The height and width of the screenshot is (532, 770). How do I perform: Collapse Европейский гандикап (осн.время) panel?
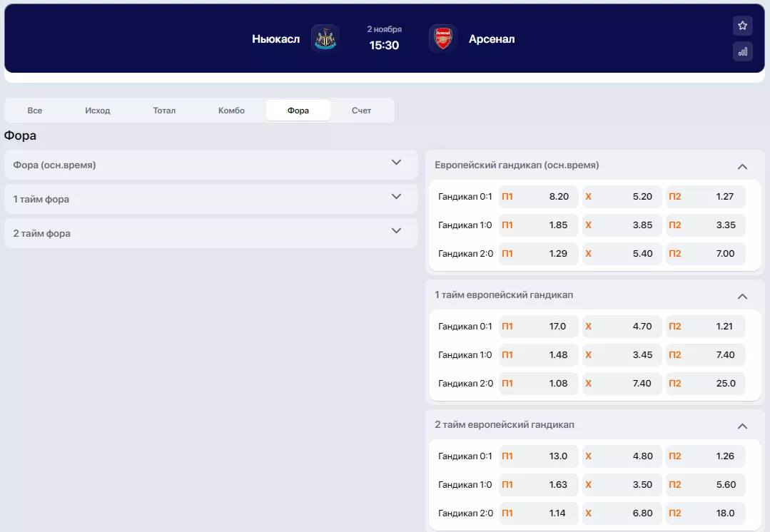(x=742, y=166)
